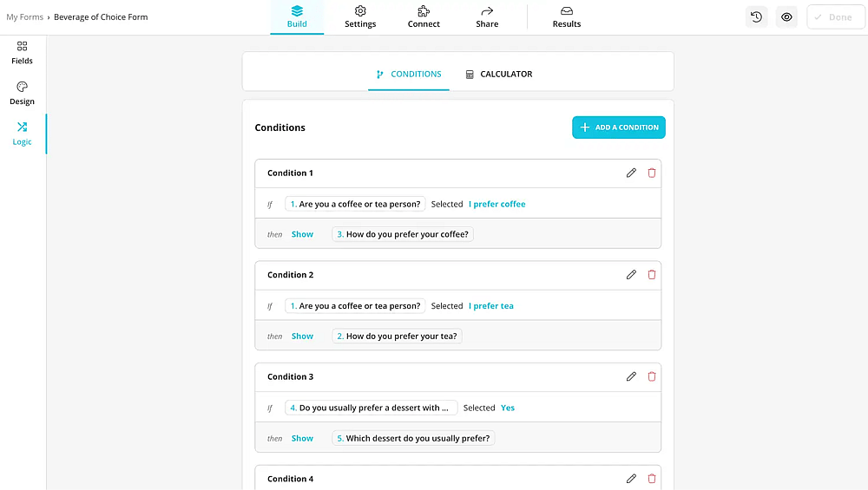Open the Share tab
The height and width of the screenshot is (490, 868).
point(487,17)
